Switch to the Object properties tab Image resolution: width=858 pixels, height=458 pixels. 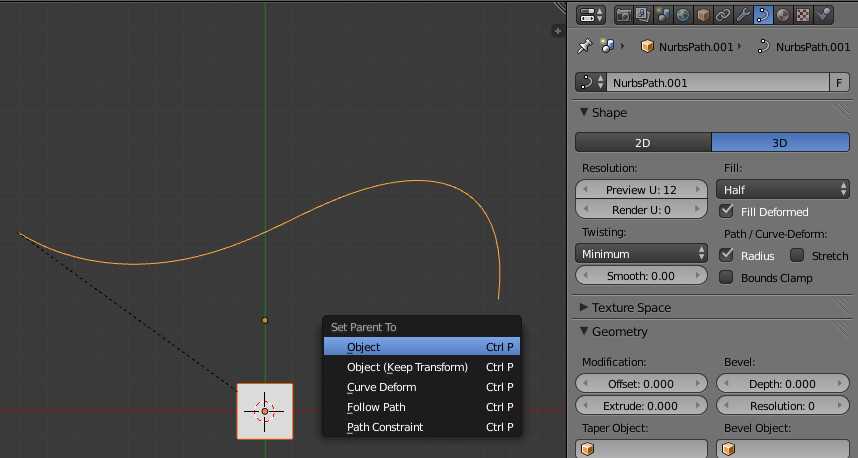click(x=703, y=15)
